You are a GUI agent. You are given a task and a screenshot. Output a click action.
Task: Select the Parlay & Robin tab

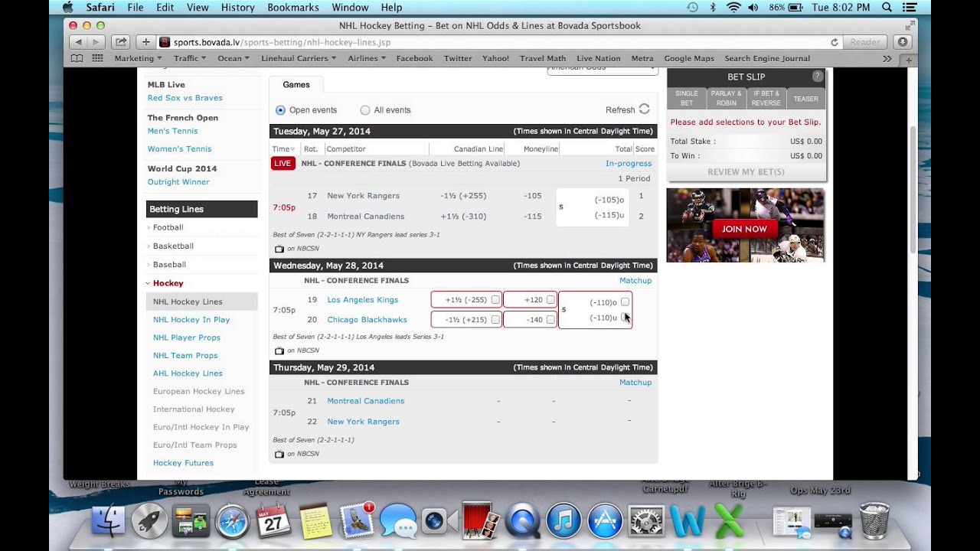click(x=727, y=98)
